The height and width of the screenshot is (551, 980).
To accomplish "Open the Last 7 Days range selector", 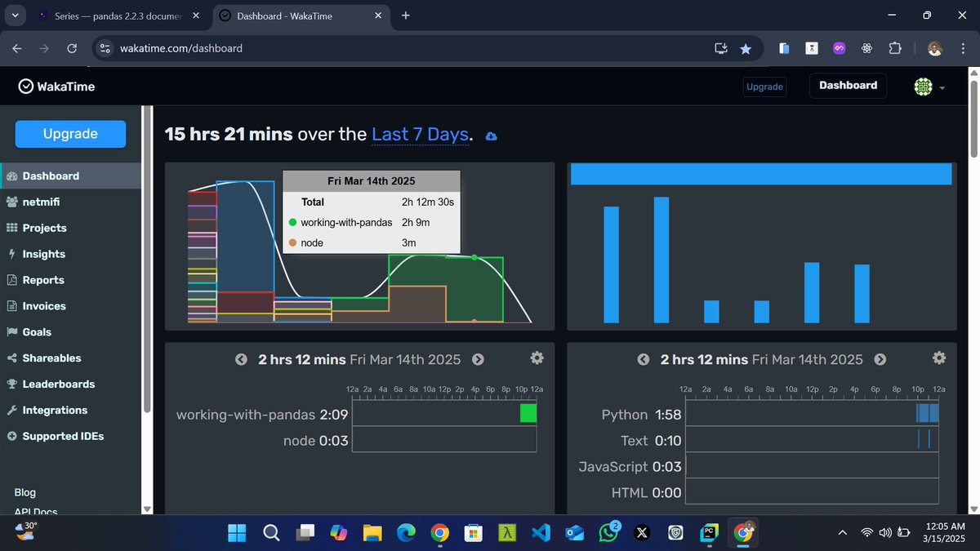I will (x=420, y=135).
